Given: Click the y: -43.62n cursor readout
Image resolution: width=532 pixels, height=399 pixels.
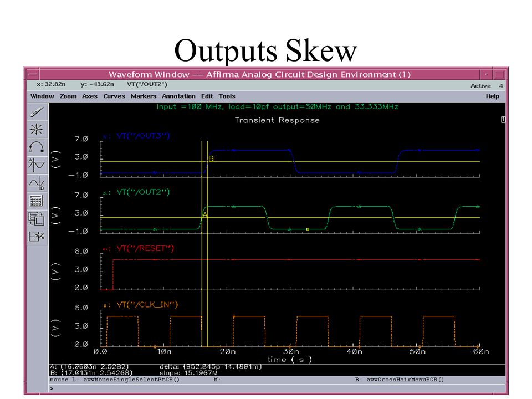Looking at the screenshot, I should click(97, 84).
